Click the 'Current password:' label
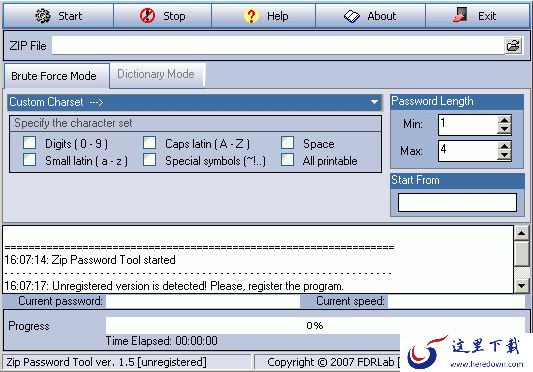This screenshot has height=372, width=533. (x=61, y=301)
